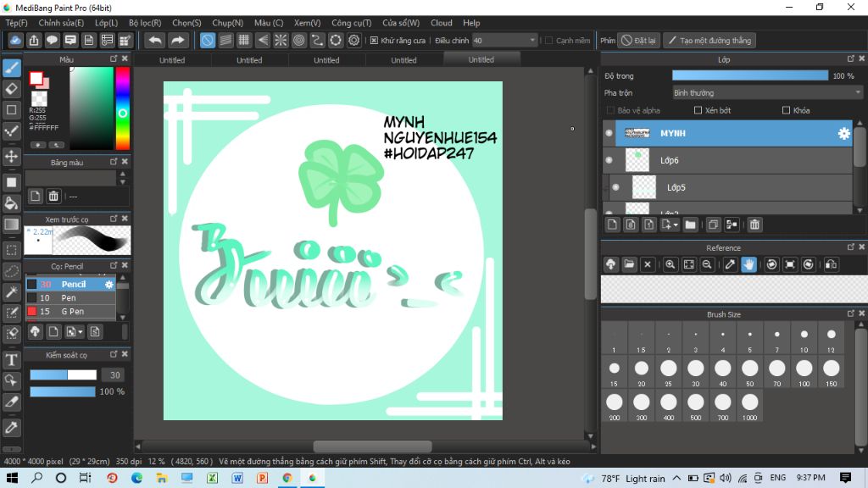Add a new raster layer

point(612,225)
